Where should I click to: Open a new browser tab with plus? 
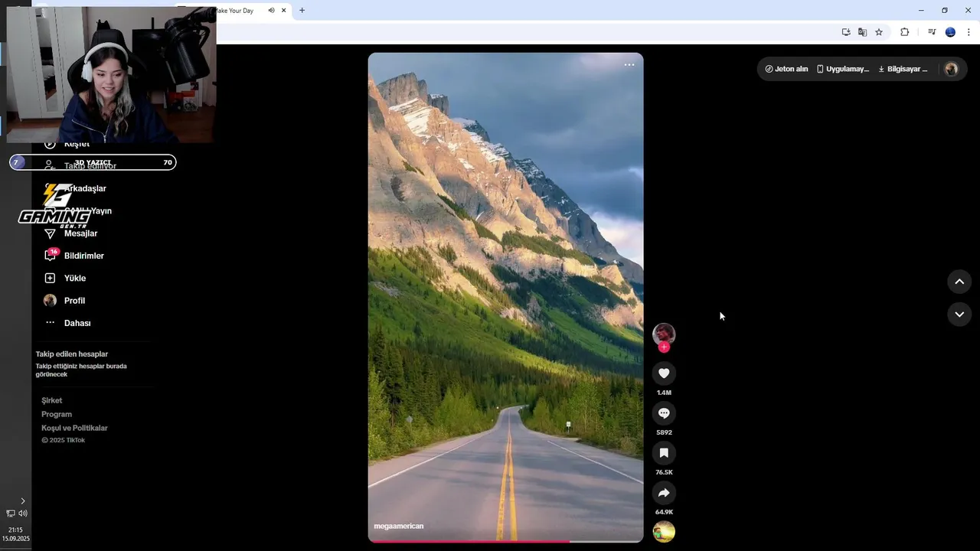(302, 11)
